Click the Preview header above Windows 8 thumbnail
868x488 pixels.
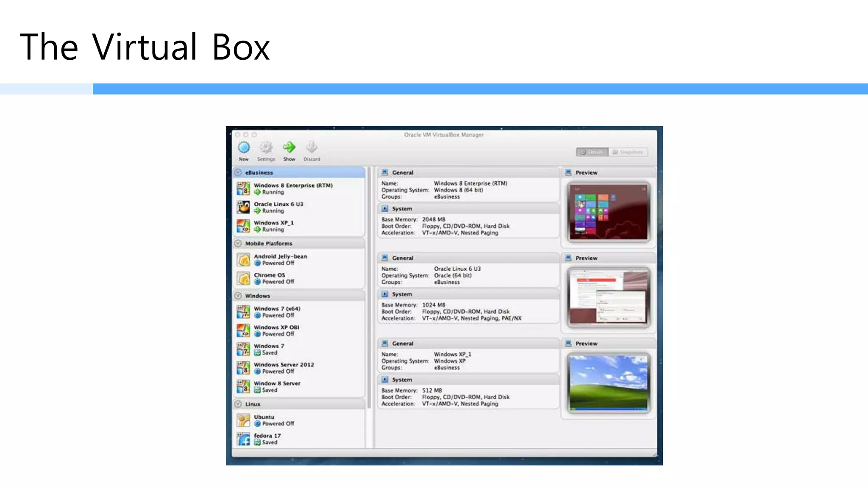coord(609,172)
